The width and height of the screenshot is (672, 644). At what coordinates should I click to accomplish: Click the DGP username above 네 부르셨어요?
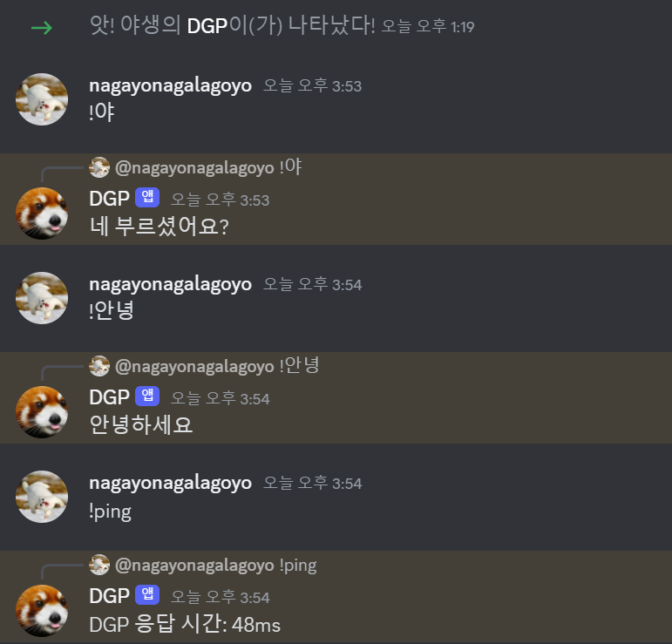point(109,199)
